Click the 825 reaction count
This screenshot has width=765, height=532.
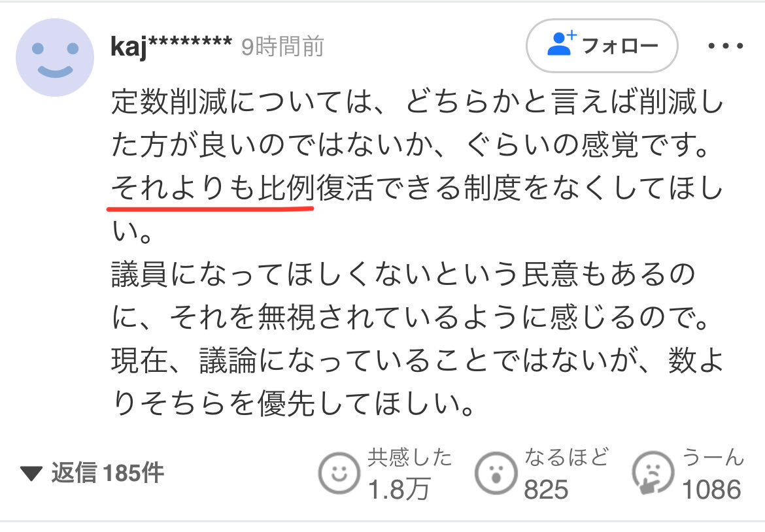click(x=546, y=490)
